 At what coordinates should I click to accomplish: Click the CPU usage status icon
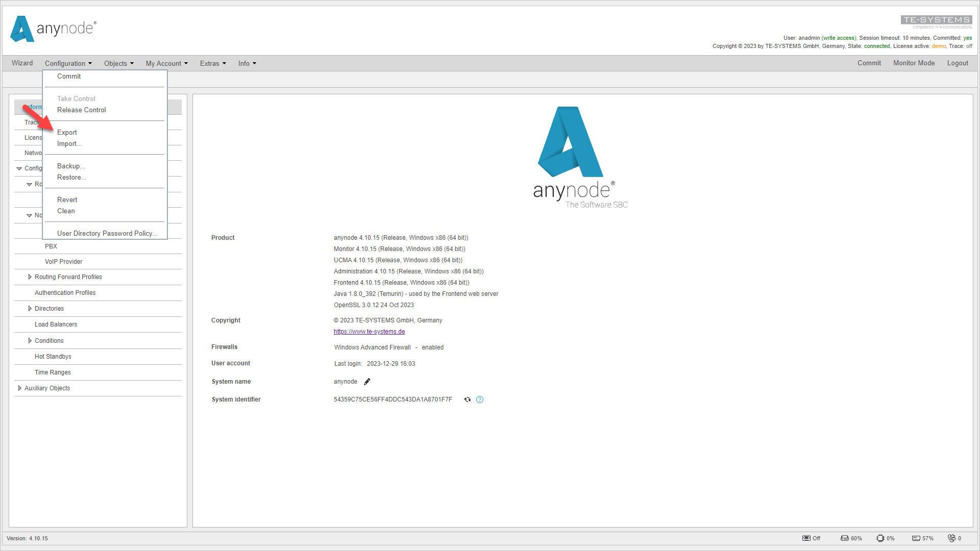[880, 538]
